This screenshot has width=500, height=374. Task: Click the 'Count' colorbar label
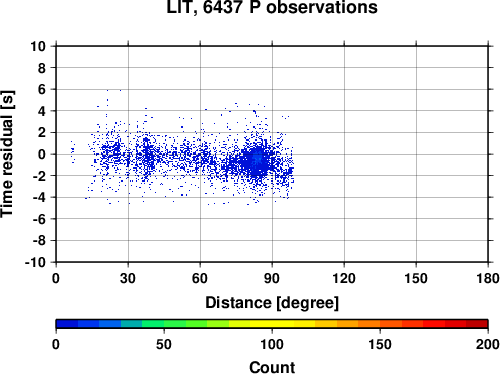(x=272, y=367)
